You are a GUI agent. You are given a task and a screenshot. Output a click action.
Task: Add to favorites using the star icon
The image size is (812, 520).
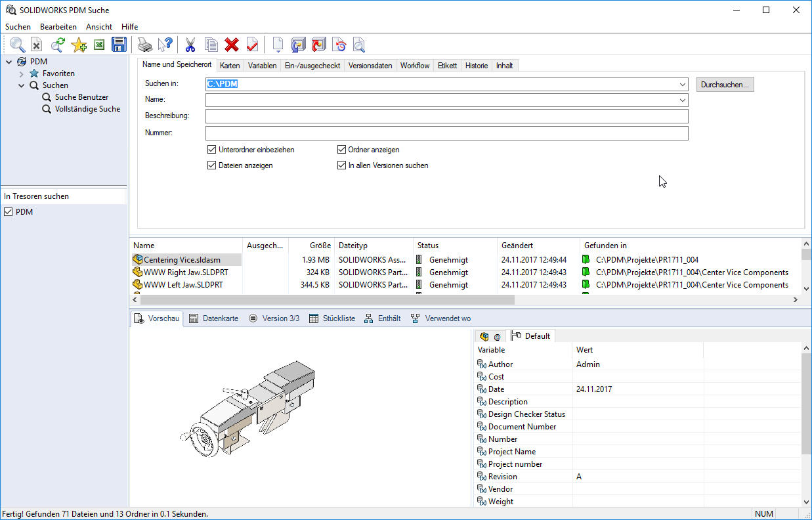coord(79,45)
